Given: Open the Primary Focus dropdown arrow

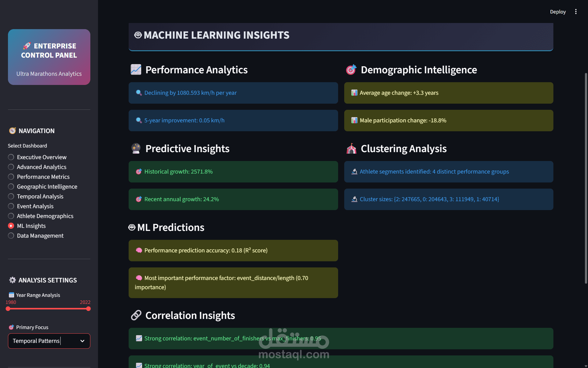Looking at the screenshot, I should (x=82, y=341).
